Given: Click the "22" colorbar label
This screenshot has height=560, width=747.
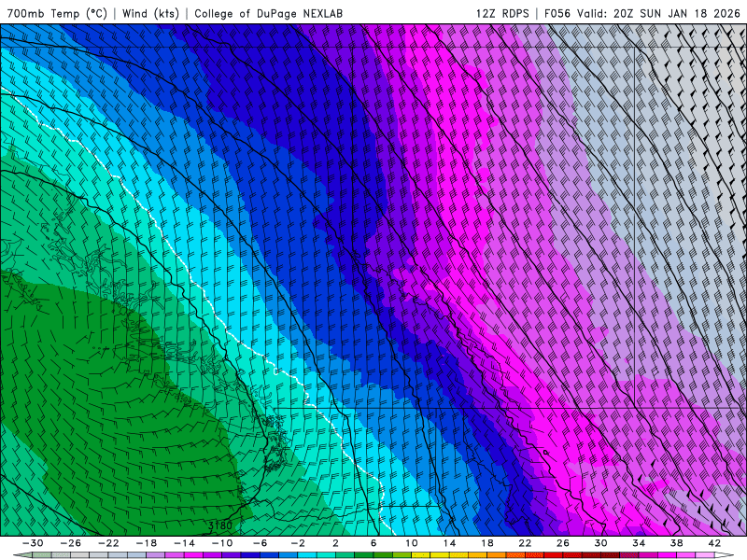Looking at the screenshot, I should click(525, 543).
